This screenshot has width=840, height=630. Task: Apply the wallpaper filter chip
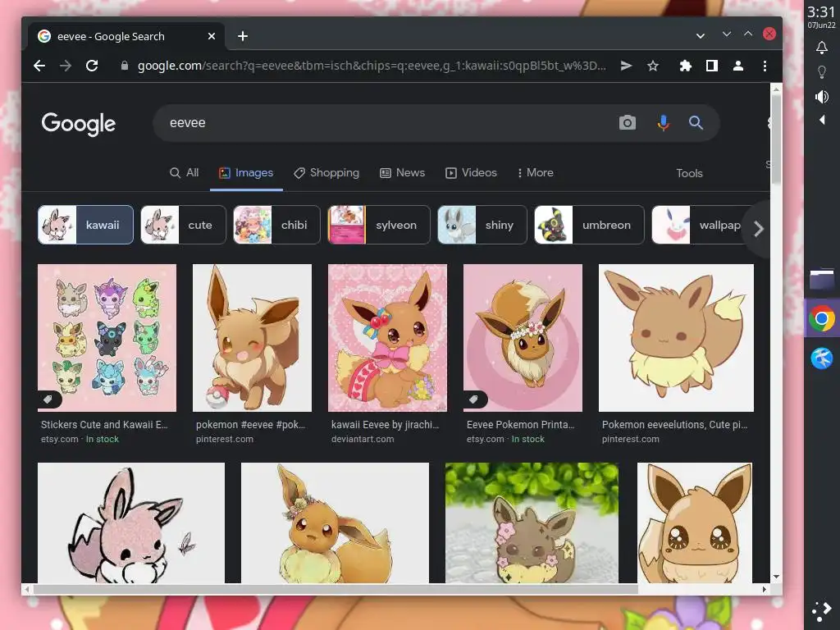coord(699,225)
